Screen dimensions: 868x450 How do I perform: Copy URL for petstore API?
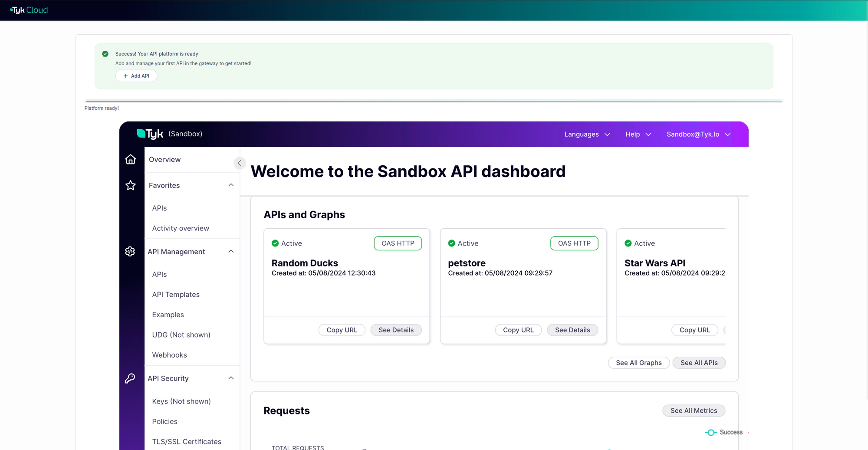point(518,330)
